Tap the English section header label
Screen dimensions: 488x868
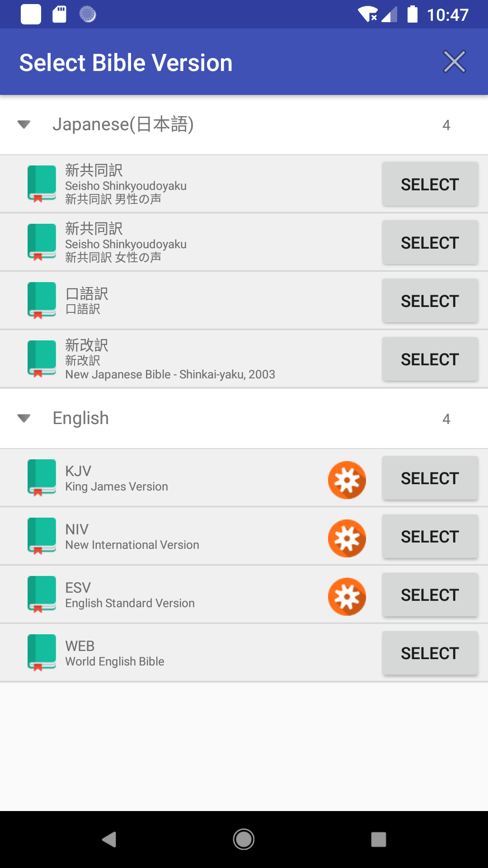coord(81,418)
